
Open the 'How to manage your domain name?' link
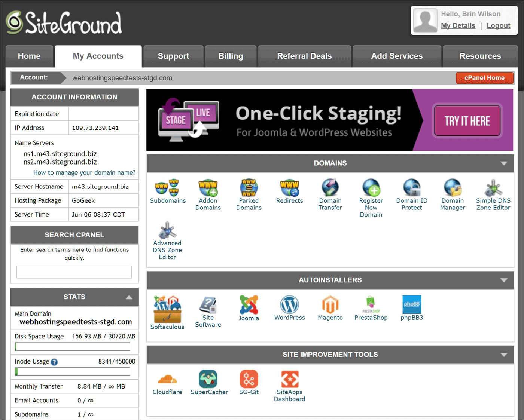pyautogui.click(x=84, y=172)
